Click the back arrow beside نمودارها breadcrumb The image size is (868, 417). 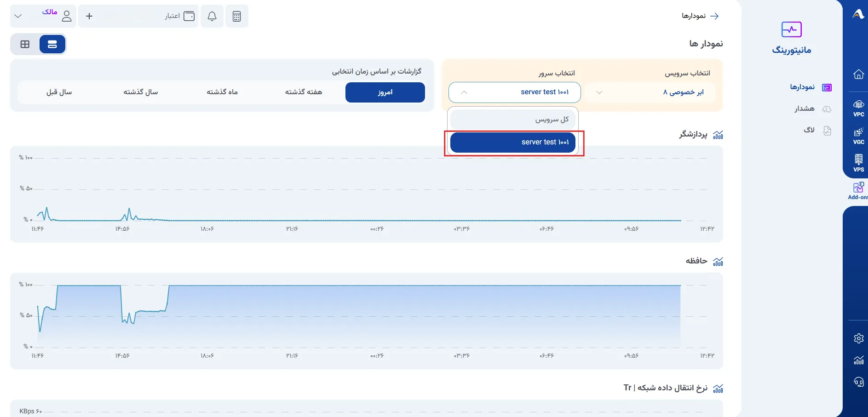[714, 16]
